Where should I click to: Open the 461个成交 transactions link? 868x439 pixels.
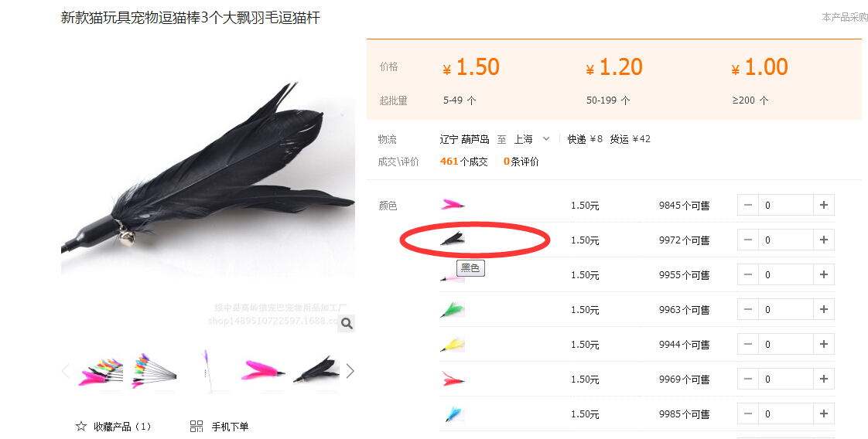[464, 162]
